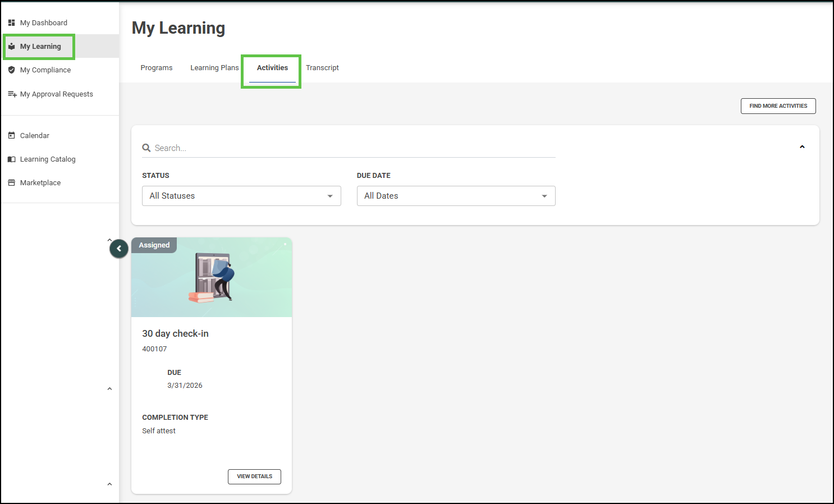
Task: Click the My Dashboard grid icon
Action: click(11, 23)
